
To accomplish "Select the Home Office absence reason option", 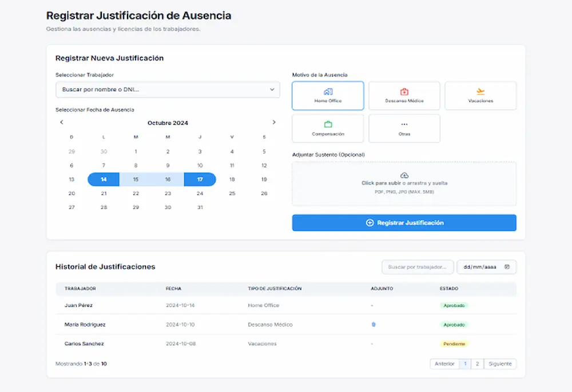I will (x=327, y=95).
